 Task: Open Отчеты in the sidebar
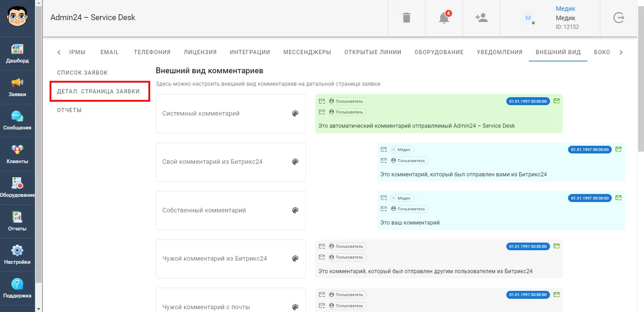[17, 221]
